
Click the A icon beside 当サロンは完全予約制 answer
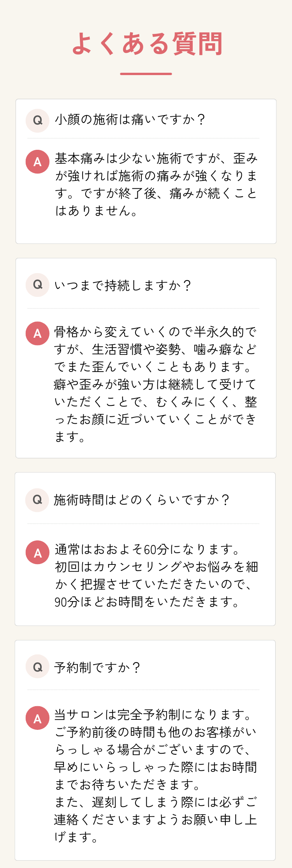pyautogui.click(x=37, y=718)
